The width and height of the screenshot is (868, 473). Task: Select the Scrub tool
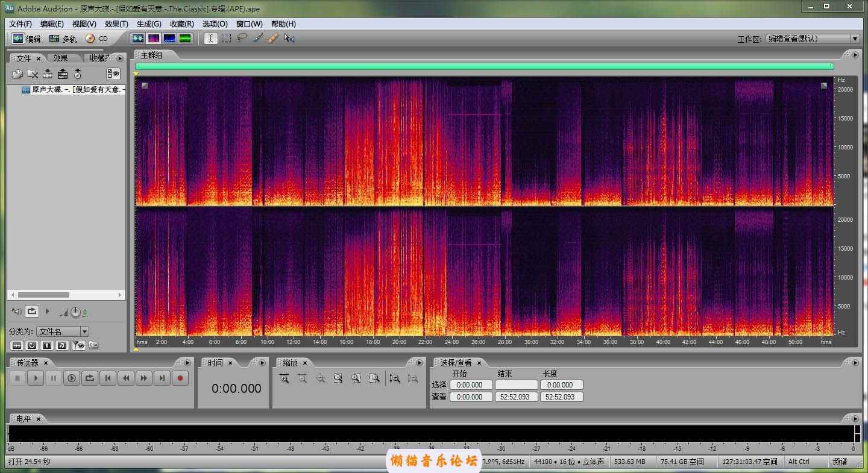(x=289, y=38)
